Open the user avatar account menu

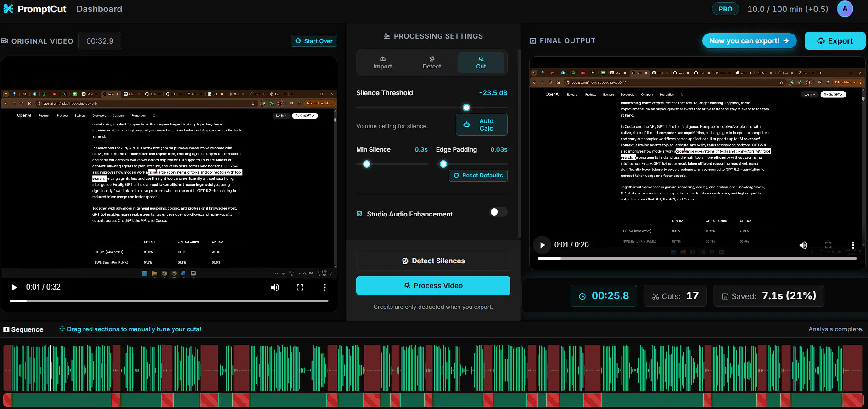[x=845, y=9]
